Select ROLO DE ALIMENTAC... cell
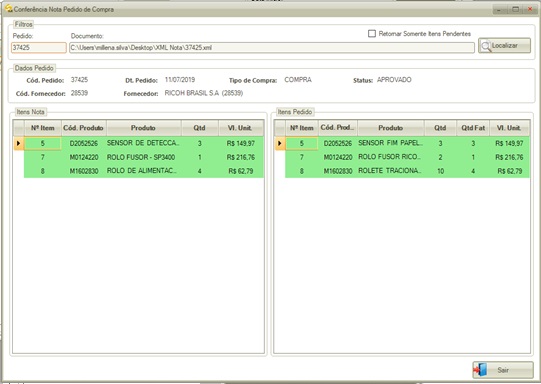Viewport: 541px width, 384px height. tap(144, 171)
